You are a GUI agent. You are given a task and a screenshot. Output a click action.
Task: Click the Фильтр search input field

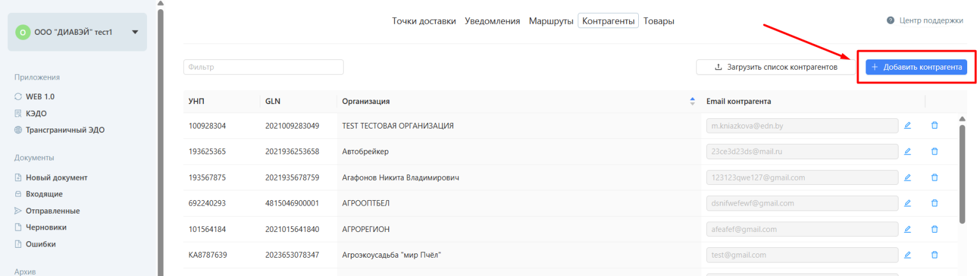tap(263, 67)
